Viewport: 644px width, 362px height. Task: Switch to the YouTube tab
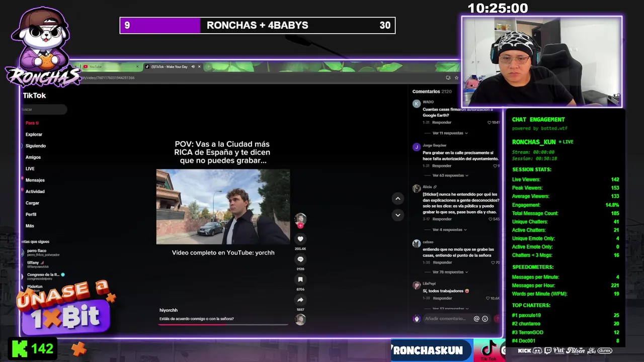[111, 66]
